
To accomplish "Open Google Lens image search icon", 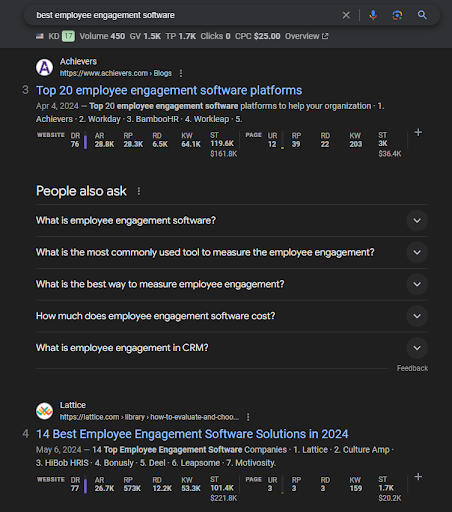I will pos(397,15).
